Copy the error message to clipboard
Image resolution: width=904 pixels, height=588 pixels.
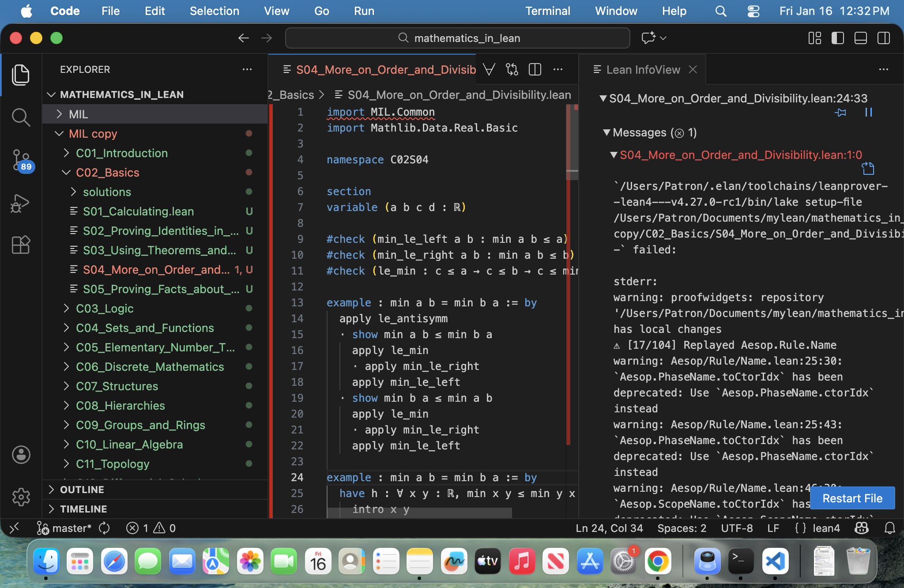click(x=868, y=168)
